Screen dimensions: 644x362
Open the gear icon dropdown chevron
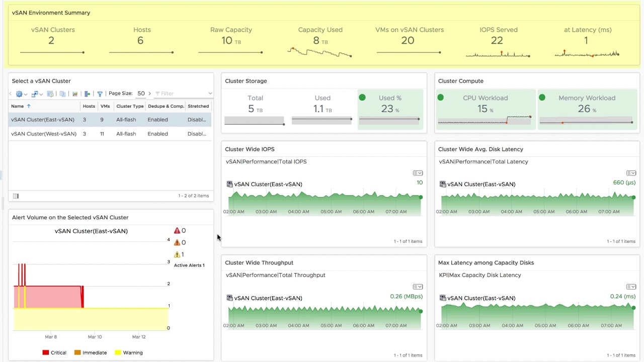(x=26, y=94)
